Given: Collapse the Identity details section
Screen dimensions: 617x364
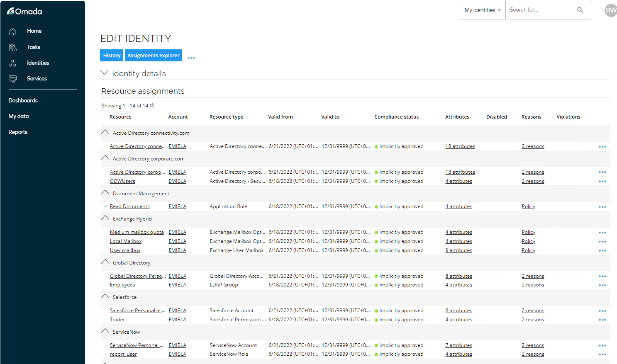Looking at the screenshot, I should point(105,73).
